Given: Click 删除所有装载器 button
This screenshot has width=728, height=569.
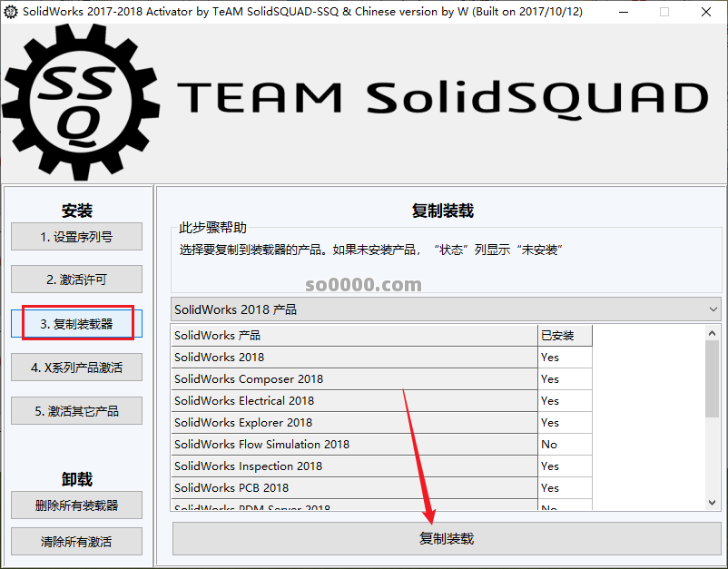Looking at the screenshot, I should (x=76, y=505).
